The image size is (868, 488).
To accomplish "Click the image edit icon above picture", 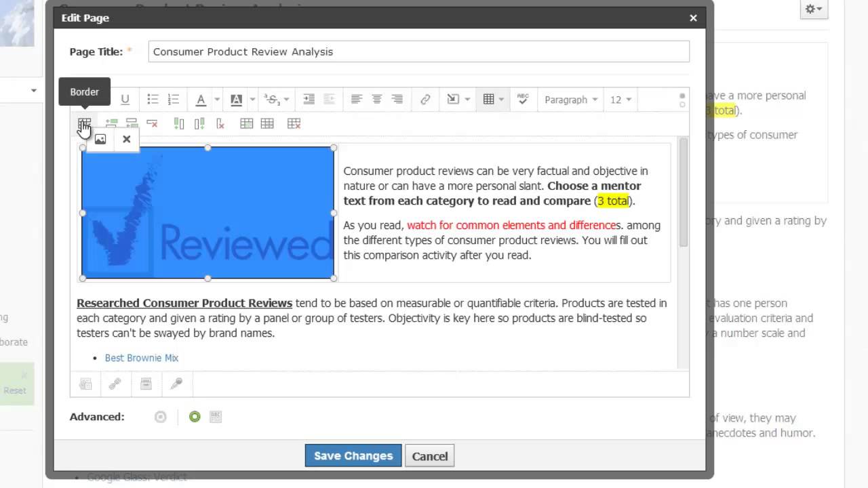I will coord(100,140).
